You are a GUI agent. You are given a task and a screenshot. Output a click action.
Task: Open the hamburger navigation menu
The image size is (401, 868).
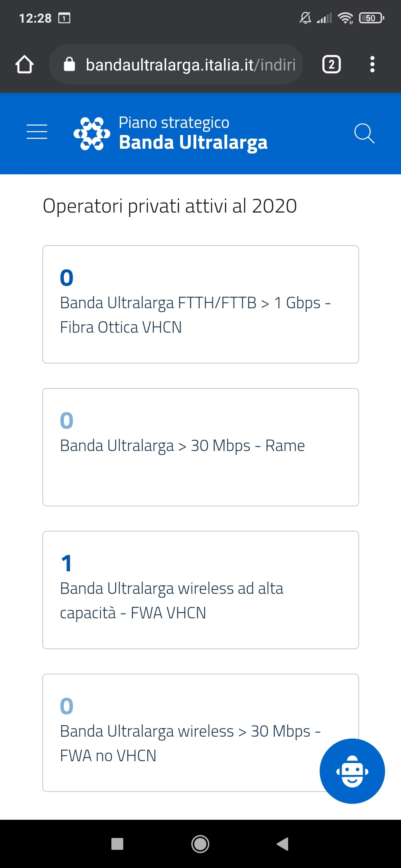tap(37, 132)
